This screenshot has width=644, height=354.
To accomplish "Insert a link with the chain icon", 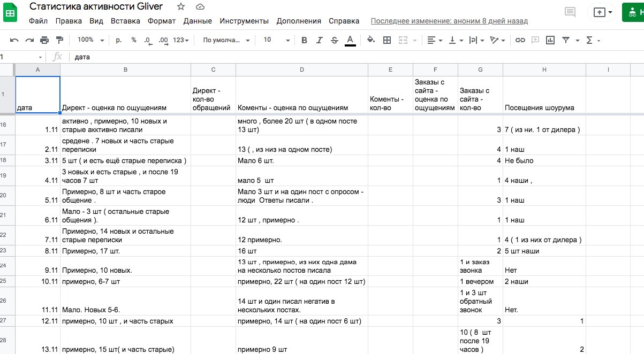I will click(520, 40).
